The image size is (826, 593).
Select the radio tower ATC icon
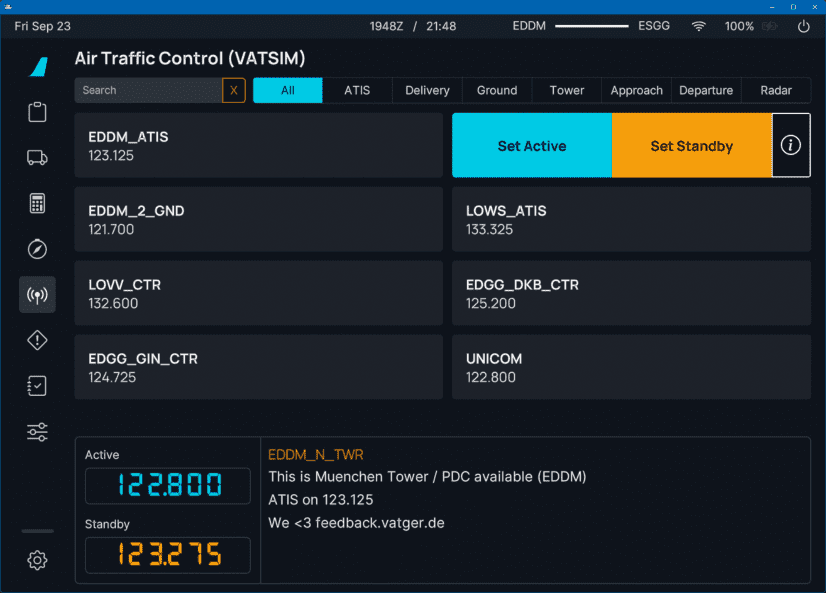37,295
